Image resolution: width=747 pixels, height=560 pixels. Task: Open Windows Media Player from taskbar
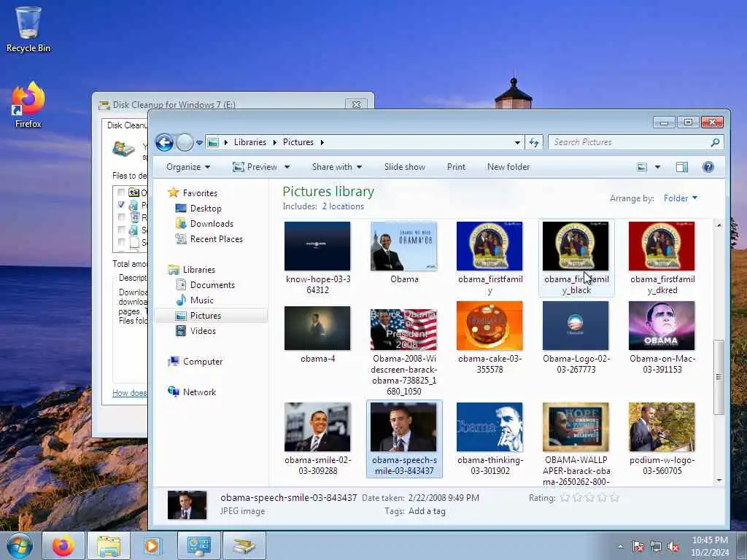(152, 545)
